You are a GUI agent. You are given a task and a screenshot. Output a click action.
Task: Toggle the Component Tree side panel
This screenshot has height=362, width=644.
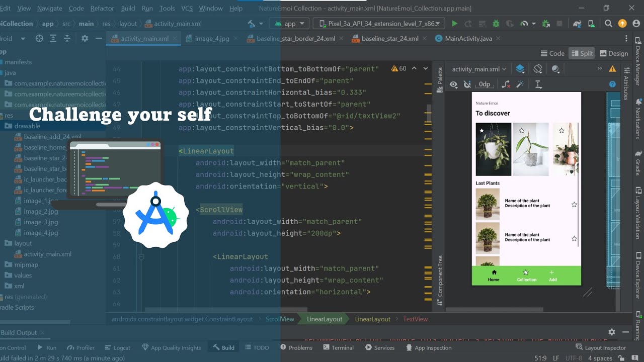pos(440,281)
